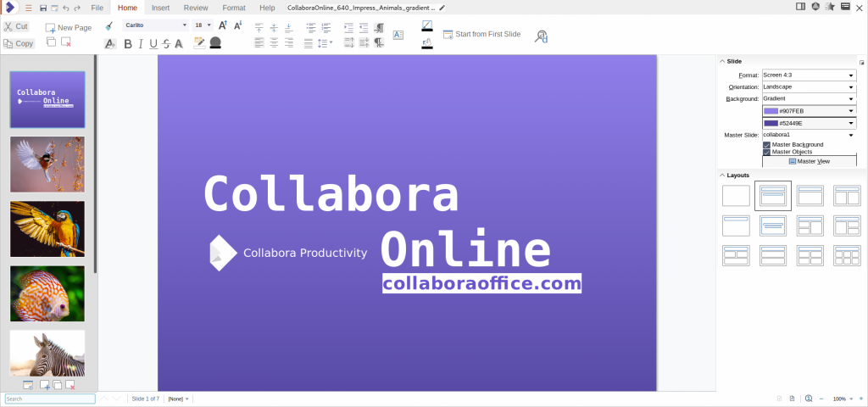The image size is (868, 407).
Task: Open the File menu tab
Action: pyautogui.click(x=97, y=8)
